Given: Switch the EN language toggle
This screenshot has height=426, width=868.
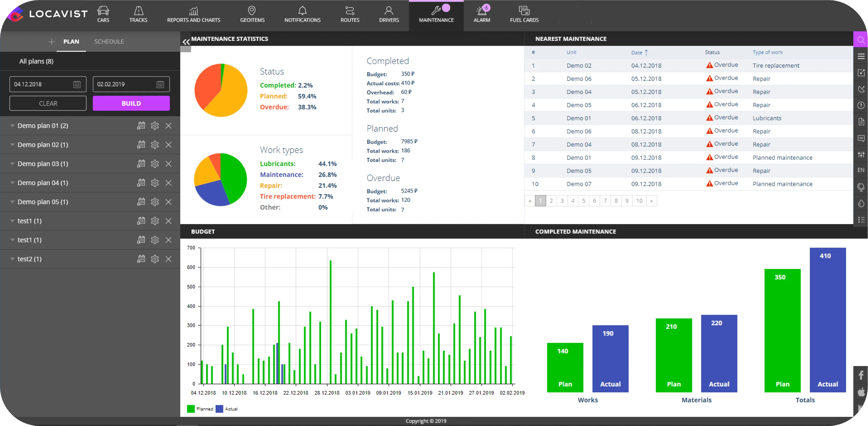Looking at the screenshot, I should (861, 170).
